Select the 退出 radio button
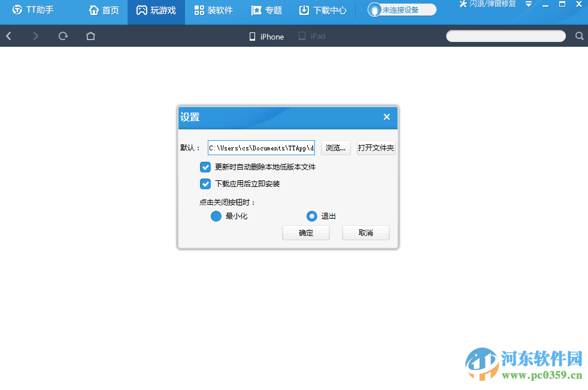Viewport: 588px width, 390px height. point(312,216)
